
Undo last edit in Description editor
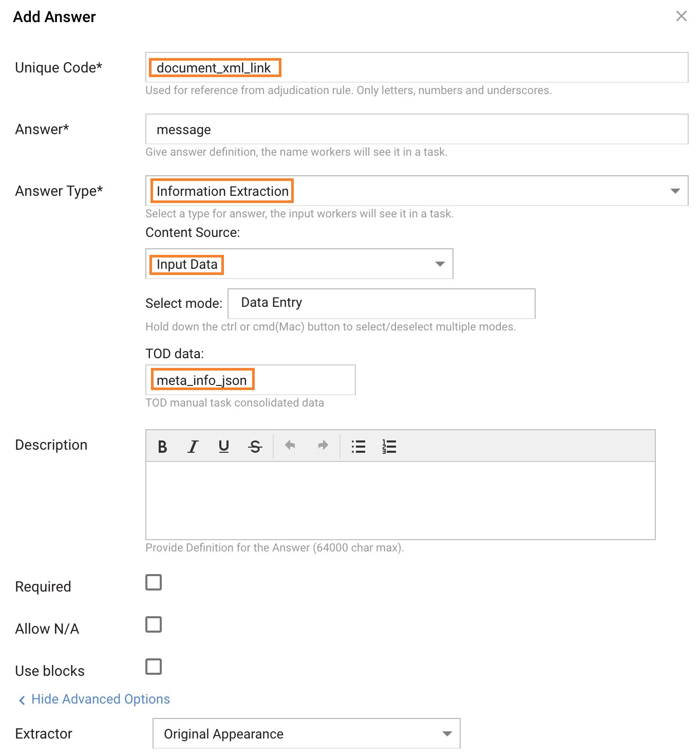(x=290, y=446)
